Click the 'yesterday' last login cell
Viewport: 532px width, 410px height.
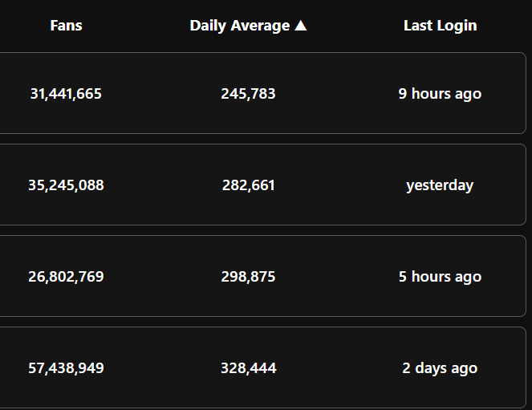click(440, 185)
